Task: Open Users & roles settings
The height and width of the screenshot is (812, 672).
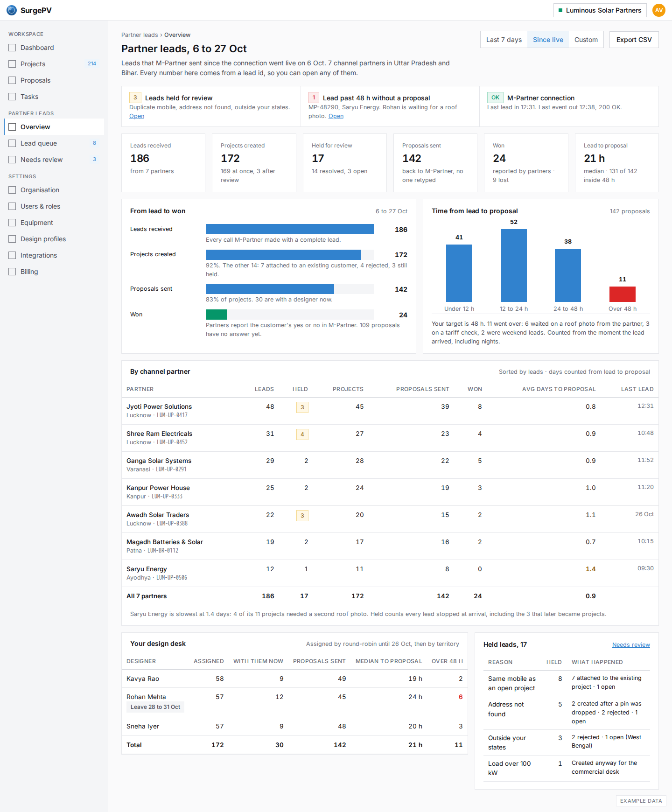Action: 54,206
